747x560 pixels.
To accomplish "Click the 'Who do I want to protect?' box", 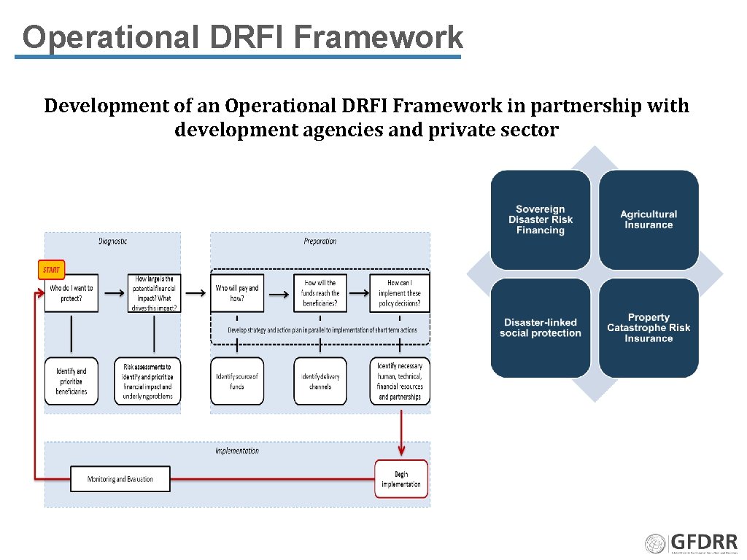I will tap(71, 293).
